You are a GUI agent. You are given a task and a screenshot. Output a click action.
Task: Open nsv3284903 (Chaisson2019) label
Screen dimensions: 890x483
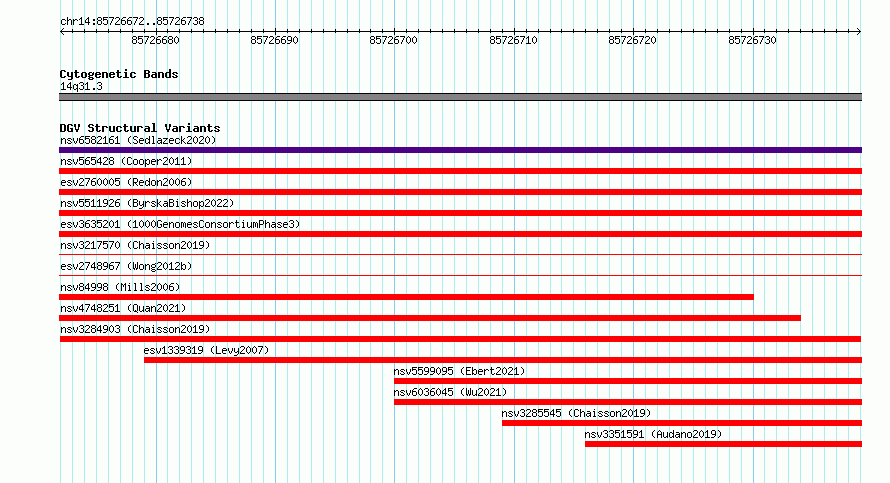(x=135, y=329)
